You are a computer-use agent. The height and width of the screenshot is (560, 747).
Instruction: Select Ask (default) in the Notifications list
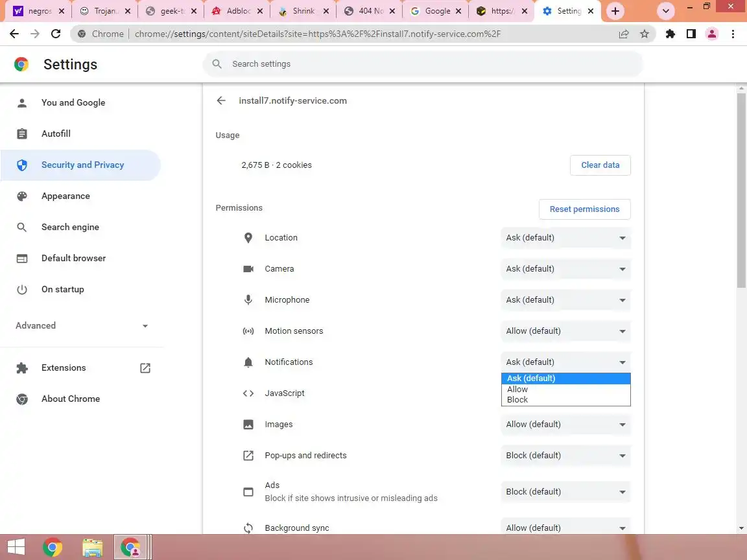566,379
